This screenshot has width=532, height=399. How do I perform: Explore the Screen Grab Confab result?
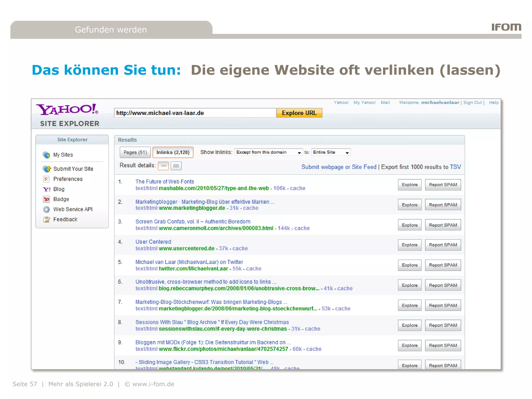click(x=410, y=225)
